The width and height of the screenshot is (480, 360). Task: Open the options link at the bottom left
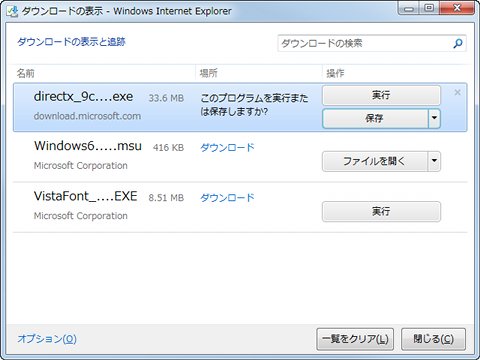coord(47,339)
